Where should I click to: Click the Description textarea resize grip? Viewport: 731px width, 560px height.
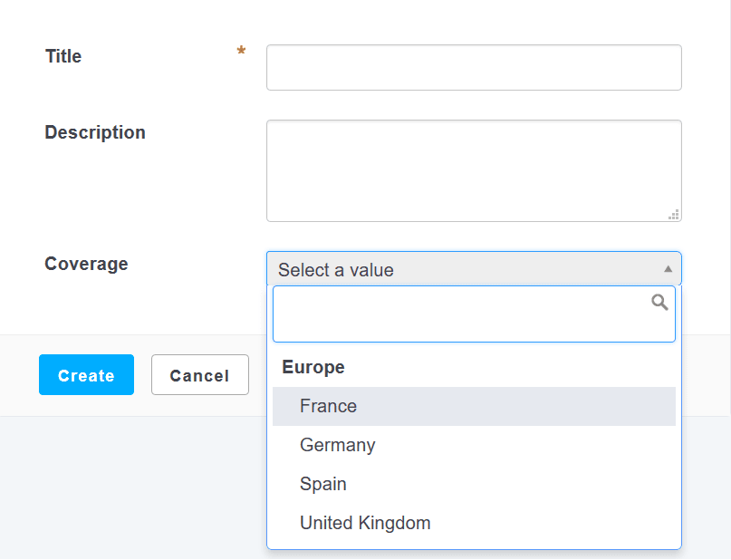674,215
